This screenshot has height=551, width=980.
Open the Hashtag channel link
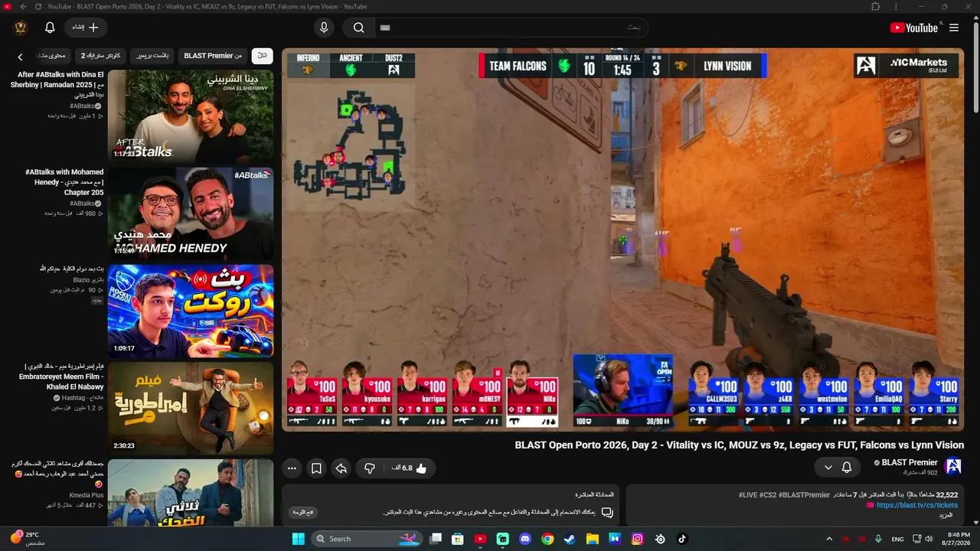coord(84,398)
